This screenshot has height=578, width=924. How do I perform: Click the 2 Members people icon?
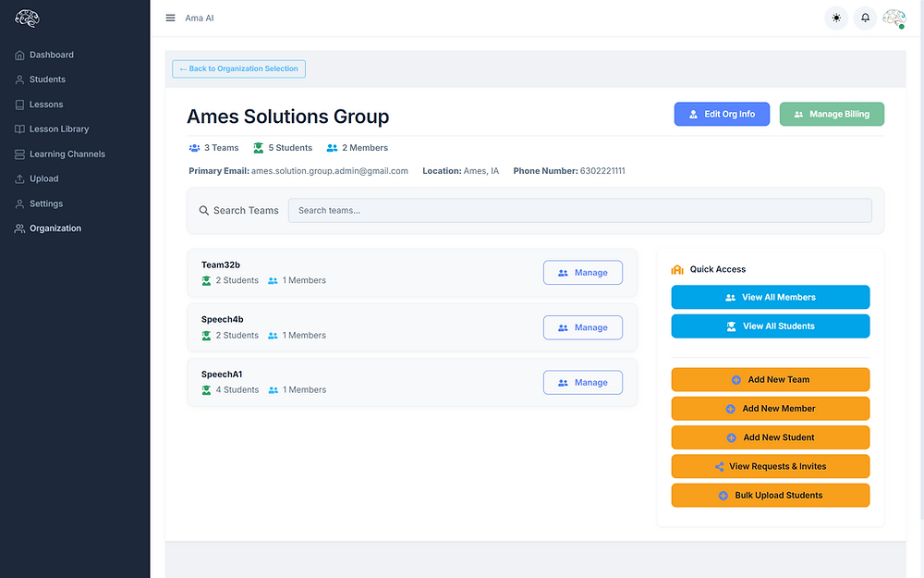pos(333,148)
